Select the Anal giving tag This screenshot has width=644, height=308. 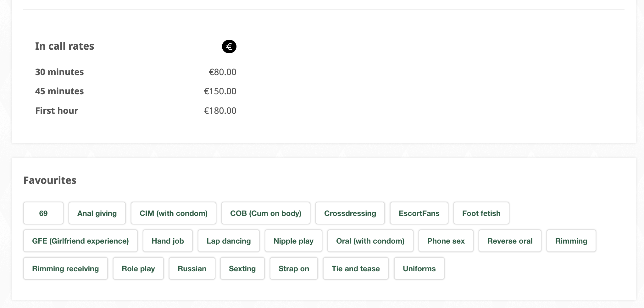(x=97, y=213)
